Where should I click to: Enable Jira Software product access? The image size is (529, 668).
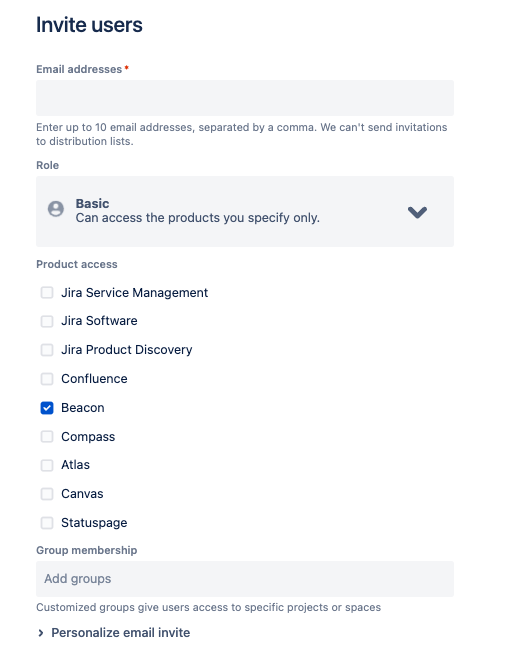(x=47, y=321)
